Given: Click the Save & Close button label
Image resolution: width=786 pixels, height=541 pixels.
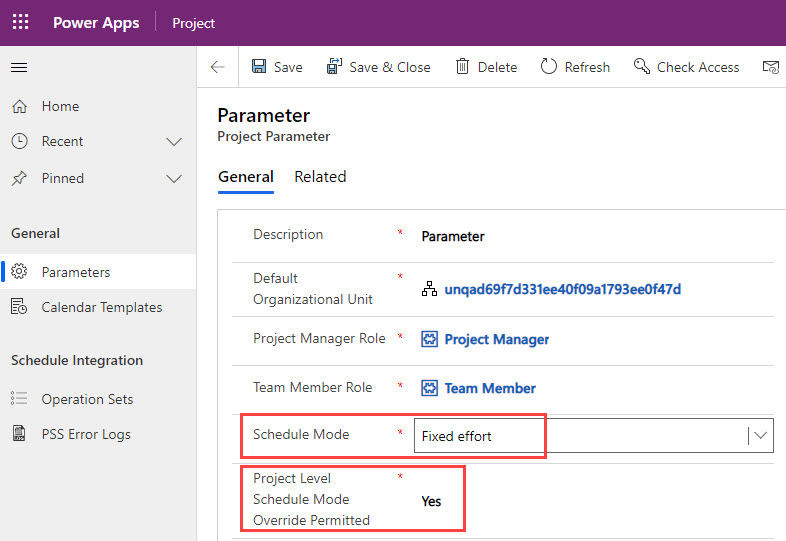Looking at the screenshot, I should point(389,67).
